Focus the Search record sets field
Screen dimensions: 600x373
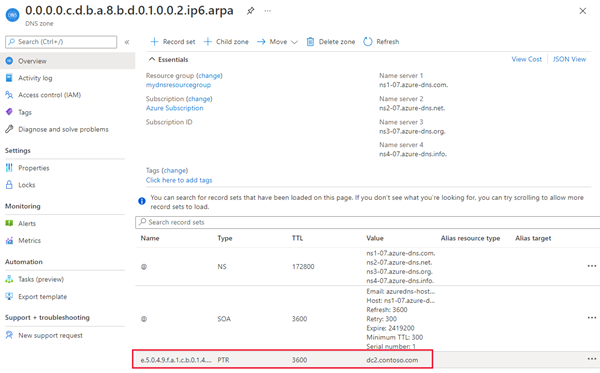pyautogui.click(x=367, y=222)
